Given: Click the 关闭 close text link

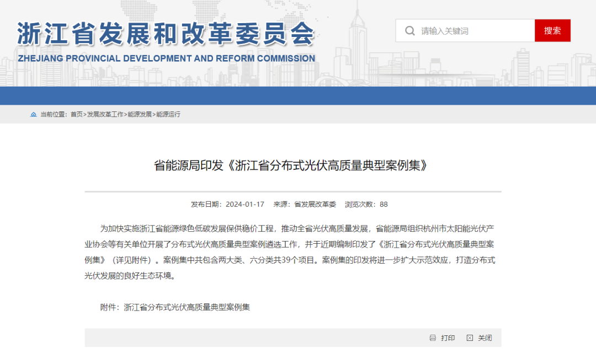Looking at the screenshot, I should (485, 338).
